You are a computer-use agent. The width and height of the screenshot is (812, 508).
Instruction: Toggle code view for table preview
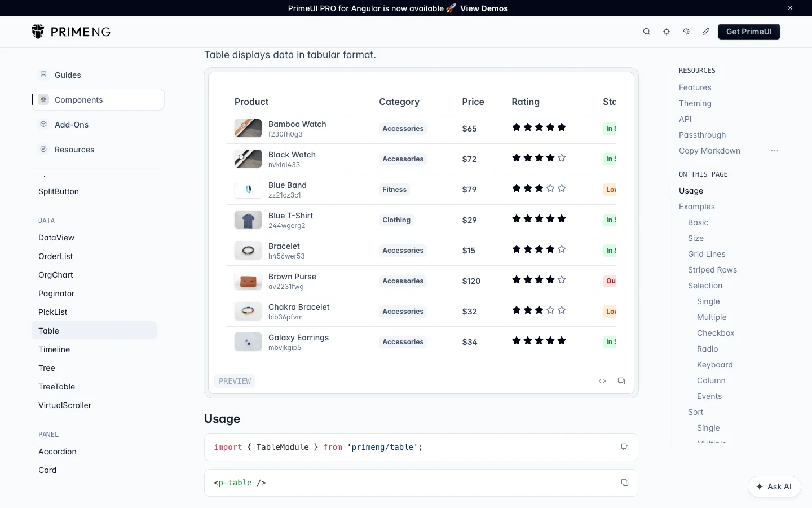click(602, 381)
